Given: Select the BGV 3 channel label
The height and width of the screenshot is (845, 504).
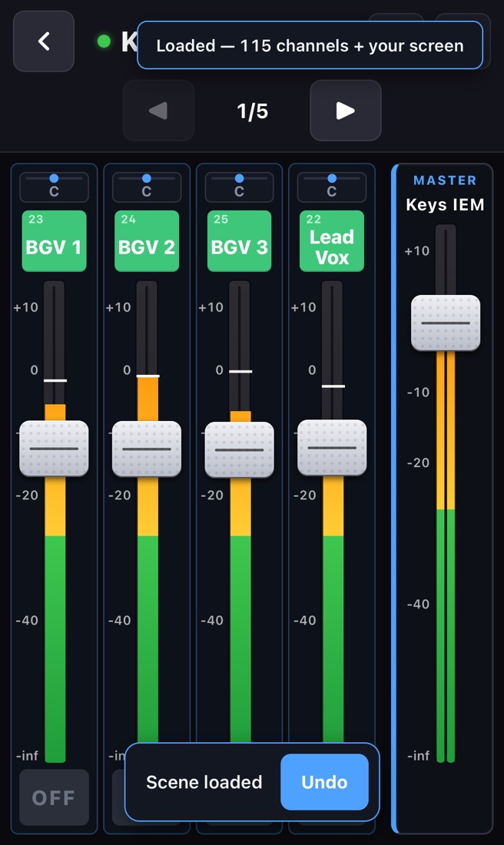Looking at the screenshot, I should click(x=240, y=241).
